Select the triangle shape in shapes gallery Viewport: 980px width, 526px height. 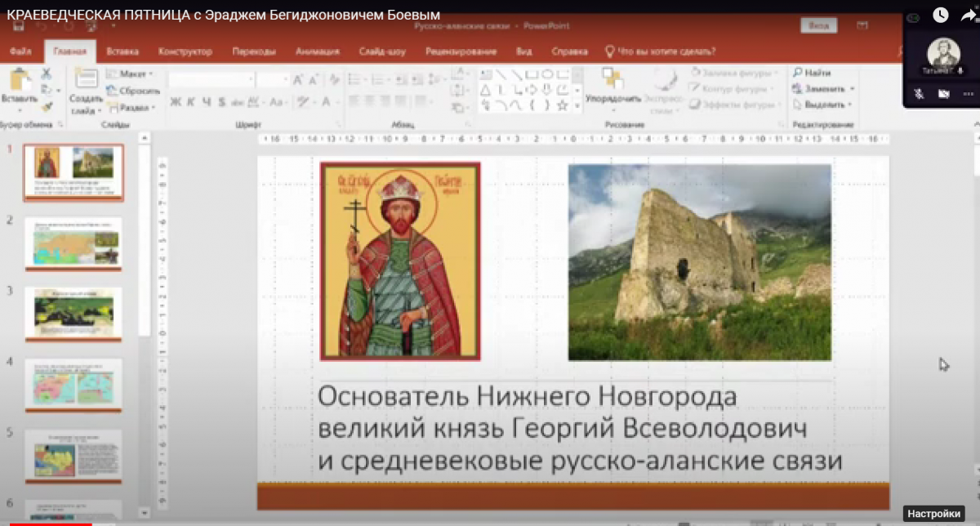pyautogui.click(x=486, y=90)
